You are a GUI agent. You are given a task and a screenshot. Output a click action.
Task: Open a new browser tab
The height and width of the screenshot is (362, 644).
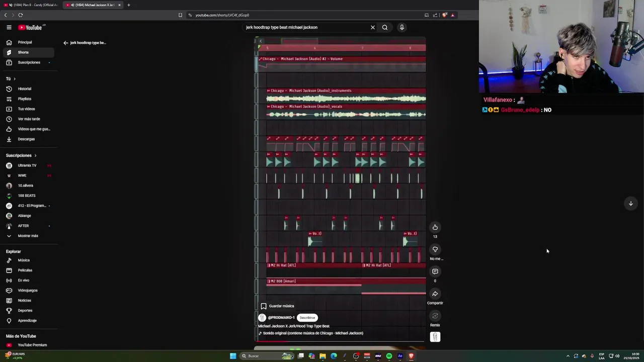[x=128, y=5]
